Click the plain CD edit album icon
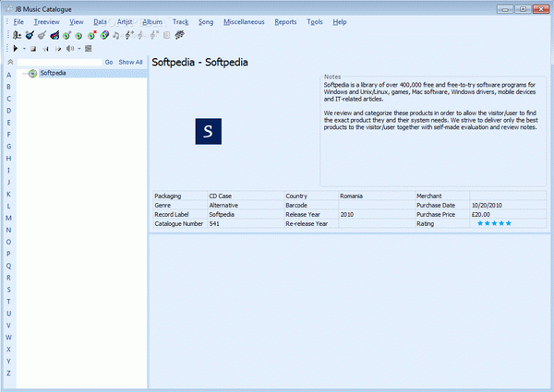Image resolution: width=554 pixels, height=392 pixels. [78, 35]
